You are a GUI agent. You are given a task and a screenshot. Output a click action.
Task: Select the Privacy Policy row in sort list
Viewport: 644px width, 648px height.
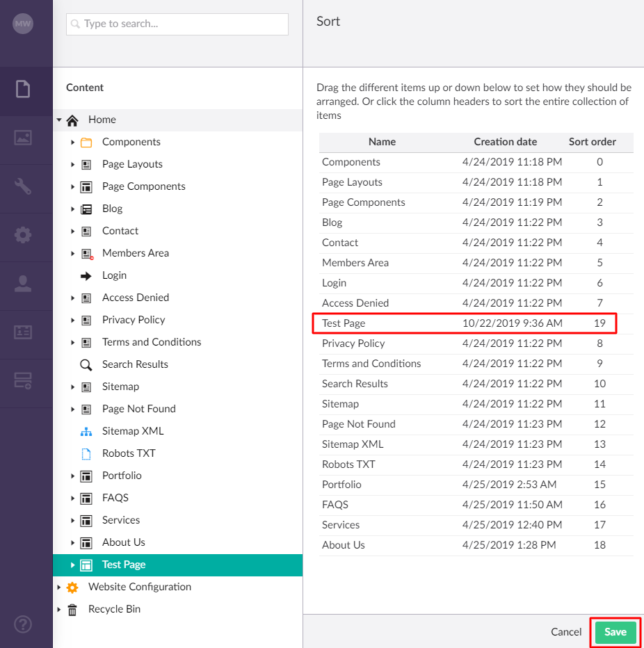click(x=476, y=344)
